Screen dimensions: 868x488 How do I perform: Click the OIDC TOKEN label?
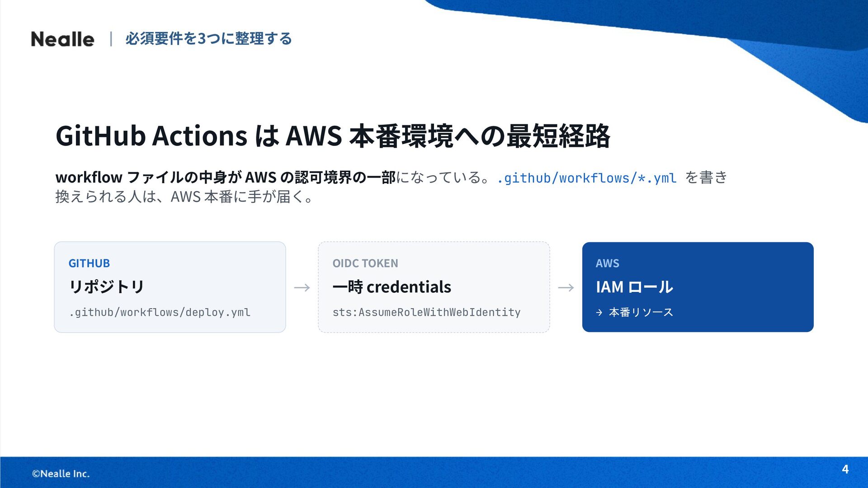click(365, 263)
